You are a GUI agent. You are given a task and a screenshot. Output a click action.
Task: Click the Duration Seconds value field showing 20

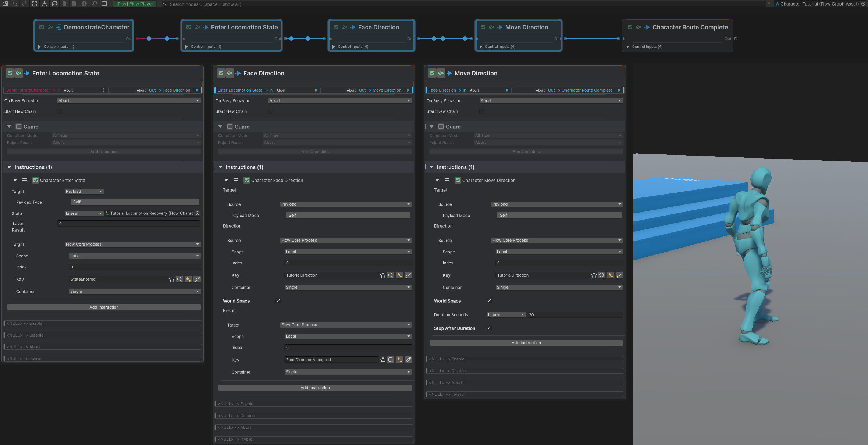(575, 315)
